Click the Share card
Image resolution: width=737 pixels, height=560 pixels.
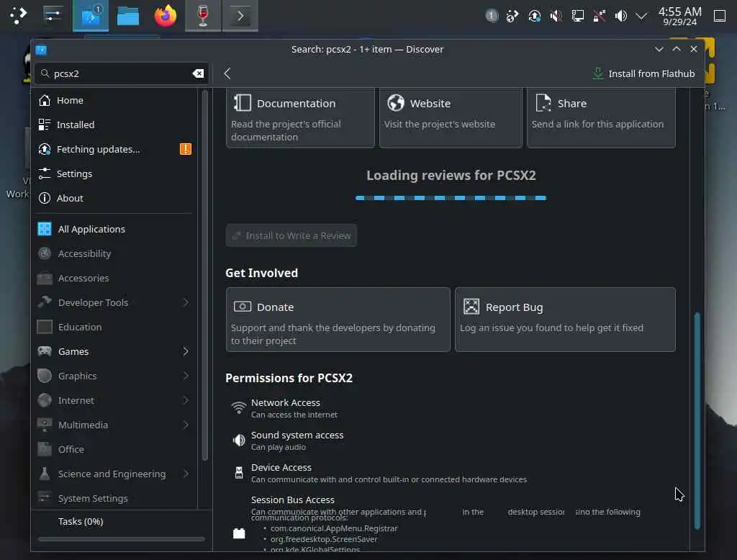click(601, 118)
